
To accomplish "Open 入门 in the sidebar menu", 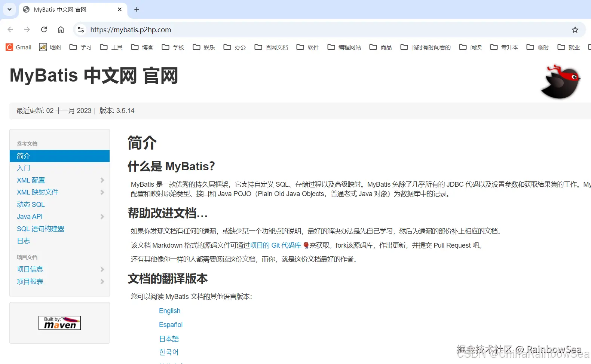I will [24, 168].
